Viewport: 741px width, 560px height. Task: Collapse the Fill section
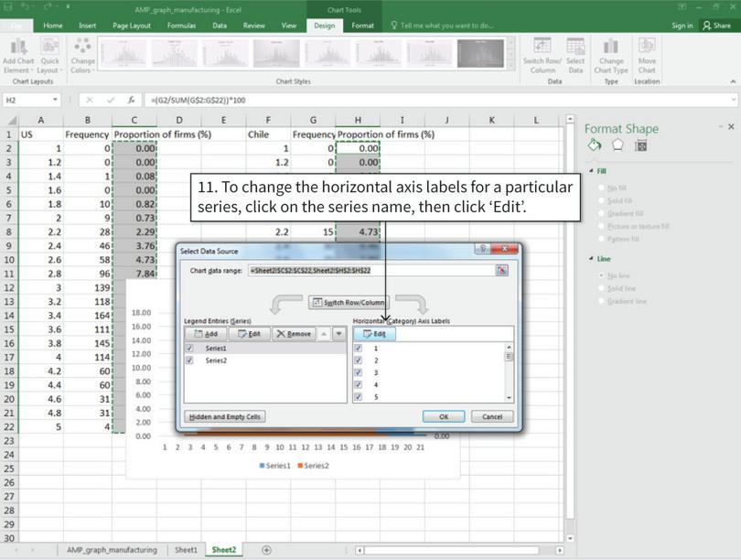593,171
